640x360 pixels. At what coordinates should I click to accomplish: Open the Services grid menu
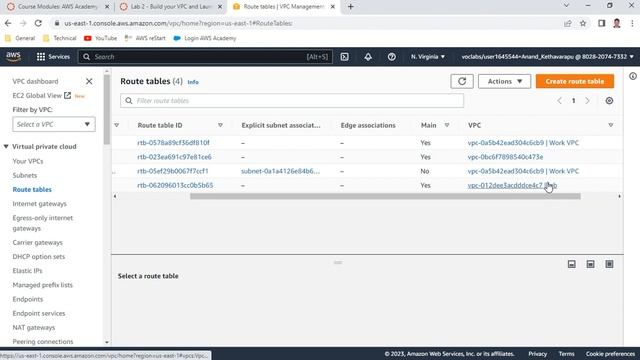point(53,57)
